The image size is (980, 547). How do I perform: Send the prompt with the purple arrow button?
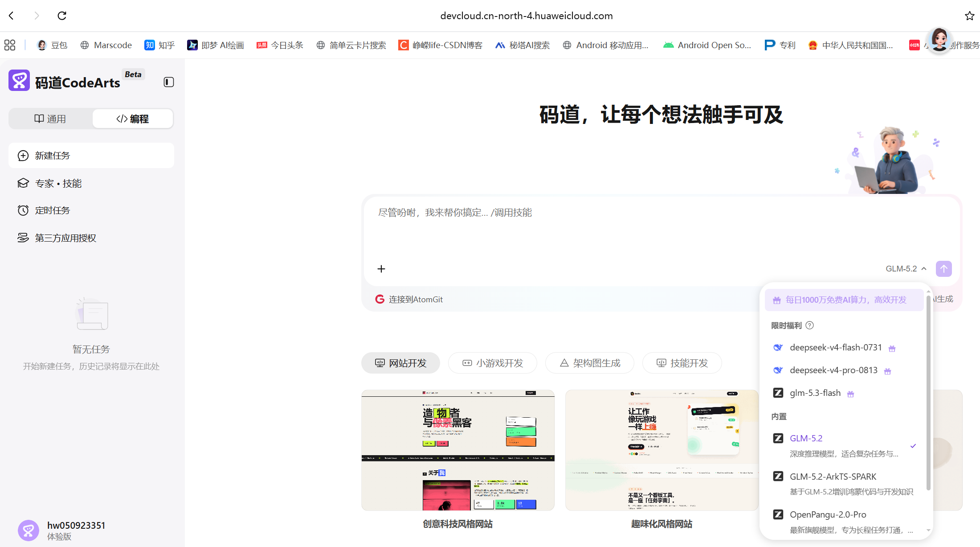click(944, 269)
